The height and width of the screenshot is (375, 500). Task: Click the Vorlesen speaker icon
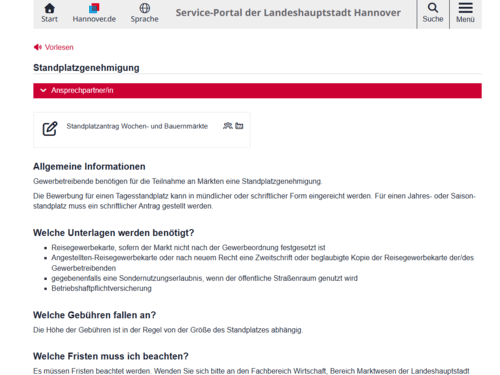pos(38,47)
